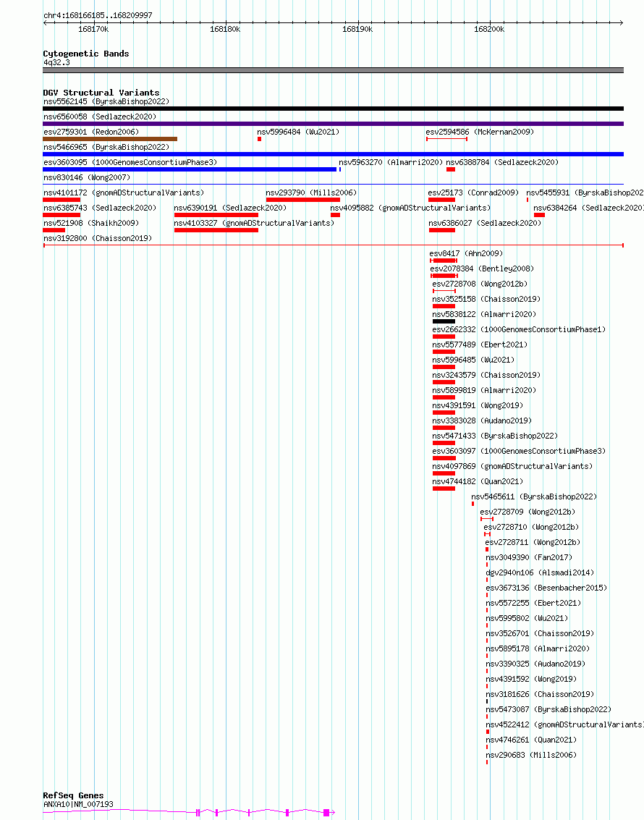Click the esv3603095 (1000GenomesConsortiumPhase3) label
The width and height of the screenshot is (644, 820).
pyautogui.click(x=130, y=162)
